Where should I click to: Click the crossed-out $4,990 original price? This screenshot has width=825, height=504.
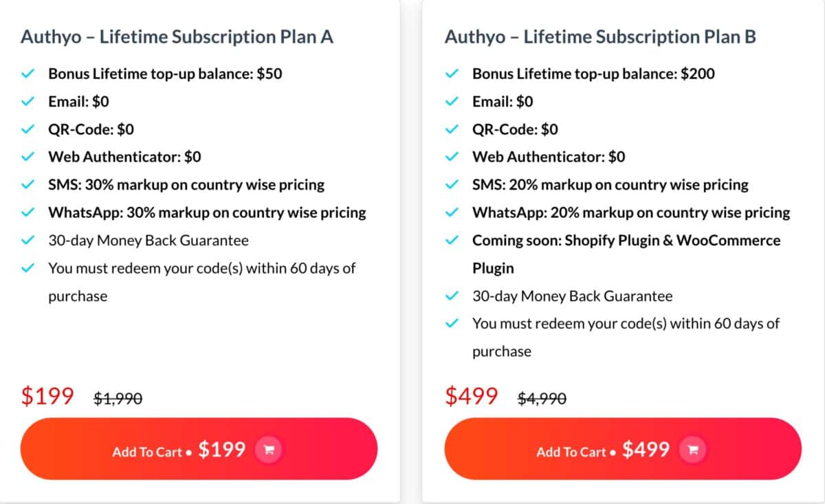tap(542, 397)
